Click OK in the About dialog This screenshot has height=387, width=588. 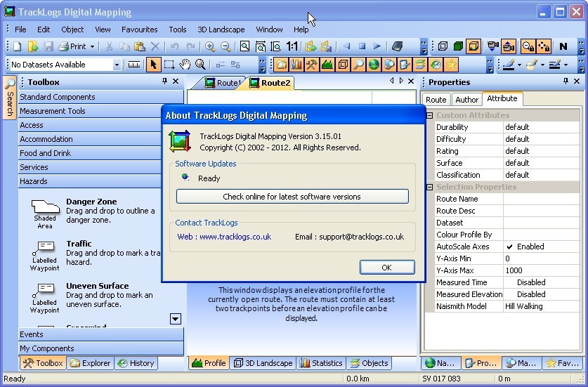click(x=387, y=268)
